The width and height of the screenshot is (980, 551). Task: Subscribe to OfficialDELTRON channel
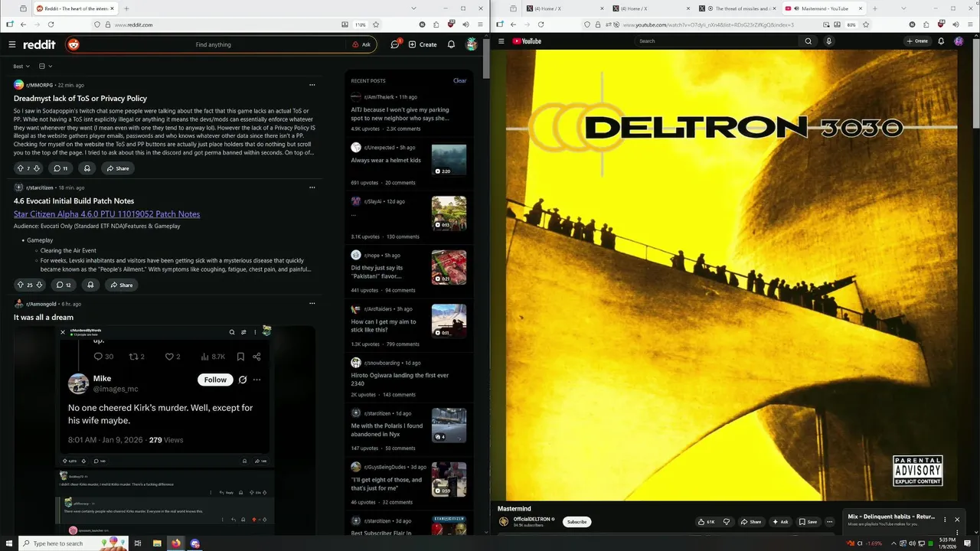tap(577, 522)
